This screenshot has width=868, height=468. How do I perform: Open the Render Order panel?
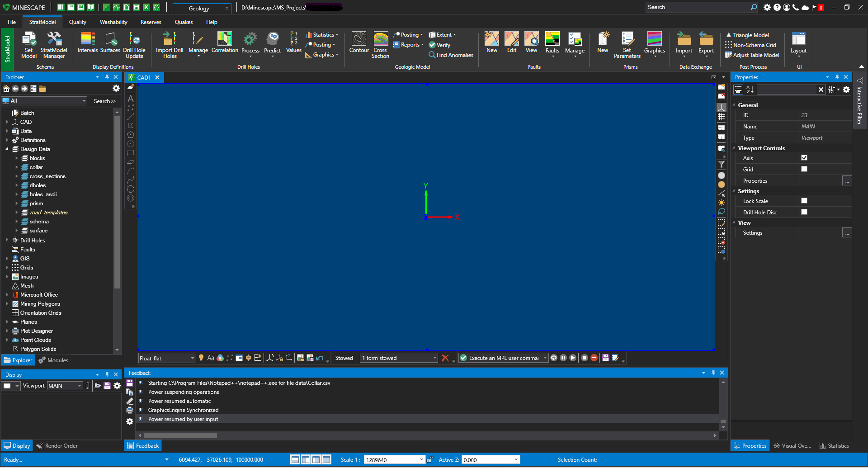point(57,446)
